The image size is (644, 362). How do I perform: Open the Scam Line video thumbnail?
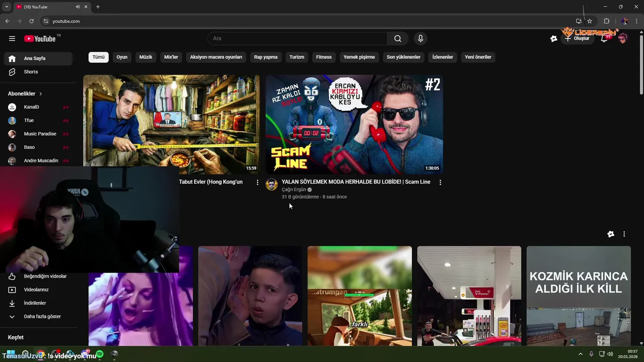coord(354,125)
